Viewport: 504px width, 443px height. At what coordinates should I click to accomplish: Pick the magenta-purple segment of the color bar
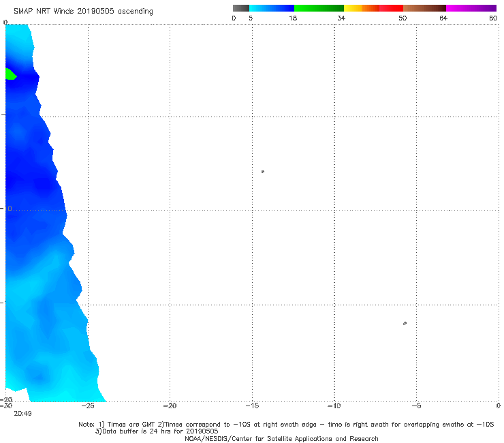tap(471, 8)
